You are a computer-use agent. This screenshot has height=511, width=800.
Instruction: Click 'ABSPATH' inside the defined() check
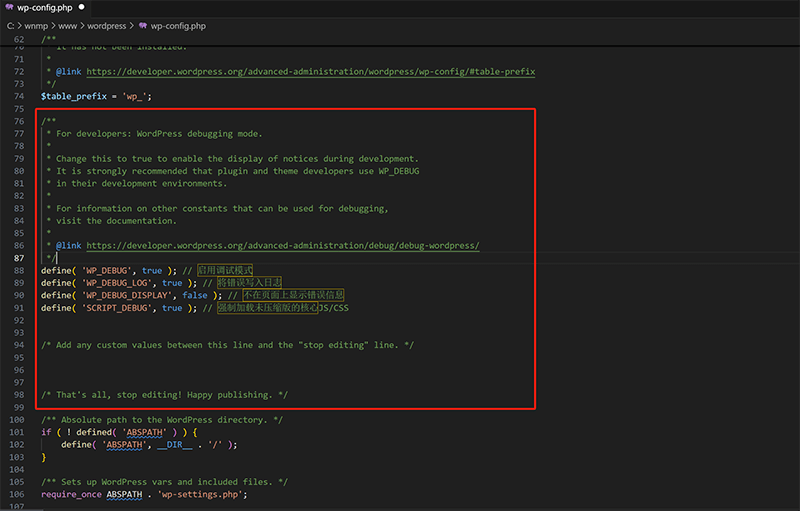tap(144, 432)
